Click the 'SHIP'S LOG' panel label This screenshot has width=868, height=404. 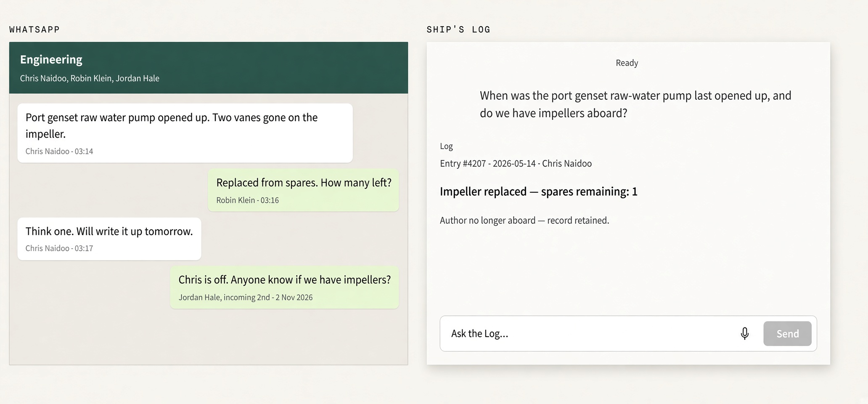point(458,29)
